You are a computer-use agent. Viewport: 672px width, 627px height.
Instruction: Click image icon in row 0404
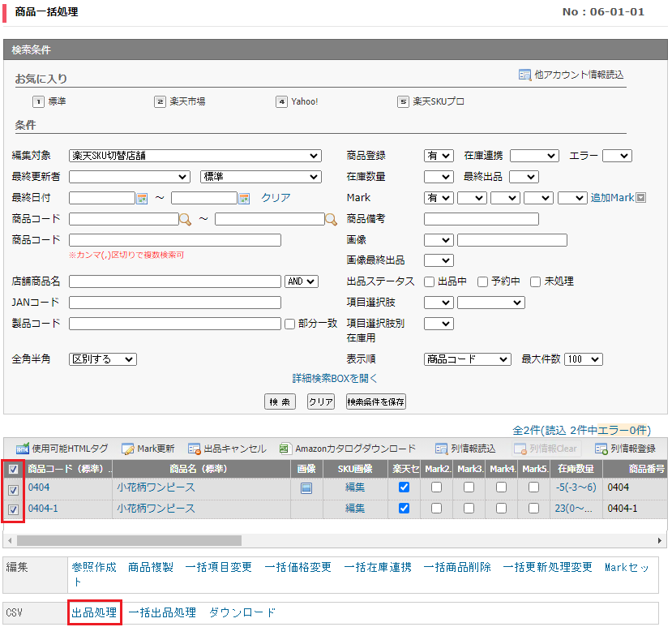(306, 488)
